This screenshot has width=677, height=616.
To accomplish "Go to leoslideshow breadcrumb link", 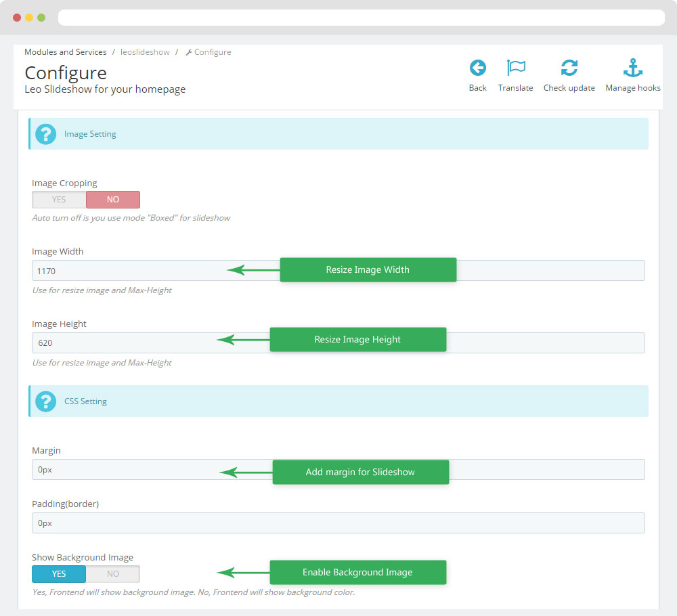I will pyautogui.click(x=145, y=52).
